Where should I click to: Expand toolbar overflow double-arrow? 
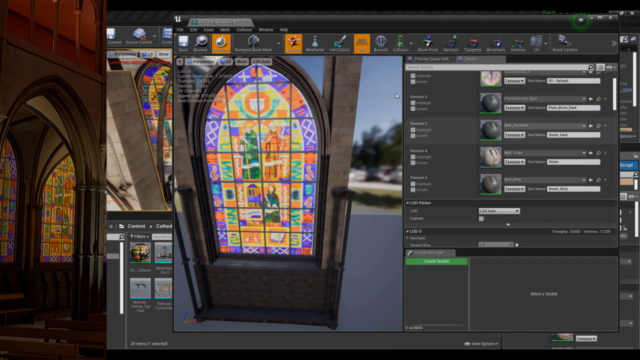[x=614, y=43]
